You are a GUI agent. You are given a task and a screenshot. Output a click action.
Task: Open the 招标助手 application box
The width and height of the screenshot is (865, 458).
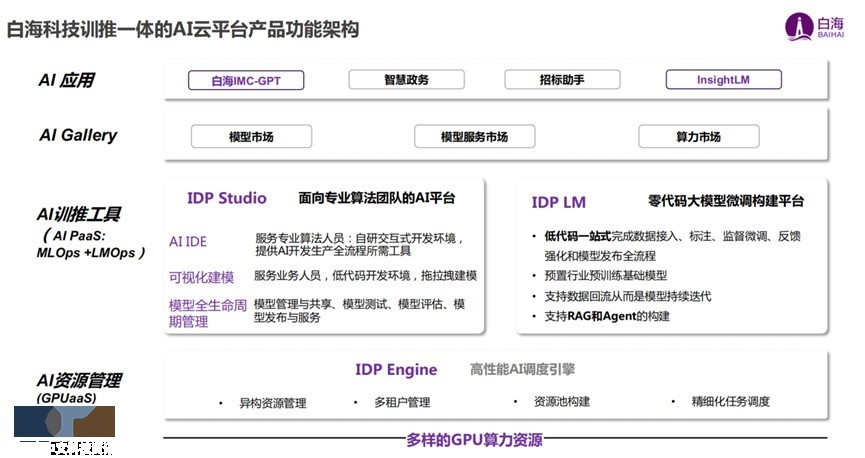coord(562,79)
